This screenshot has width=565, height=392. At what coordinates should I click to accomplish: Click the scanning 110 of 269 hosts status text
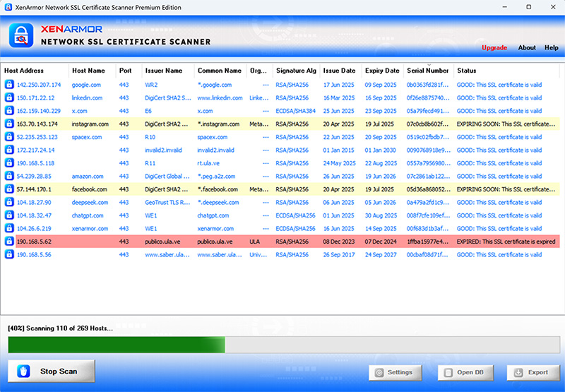[x=60, y=328]
